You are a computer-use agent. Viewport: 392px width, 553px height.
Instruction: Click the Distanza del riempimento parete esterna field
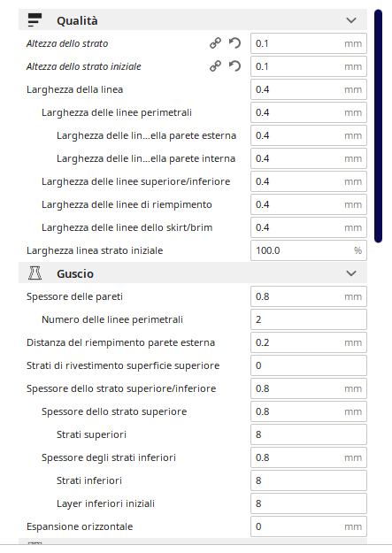309,342
